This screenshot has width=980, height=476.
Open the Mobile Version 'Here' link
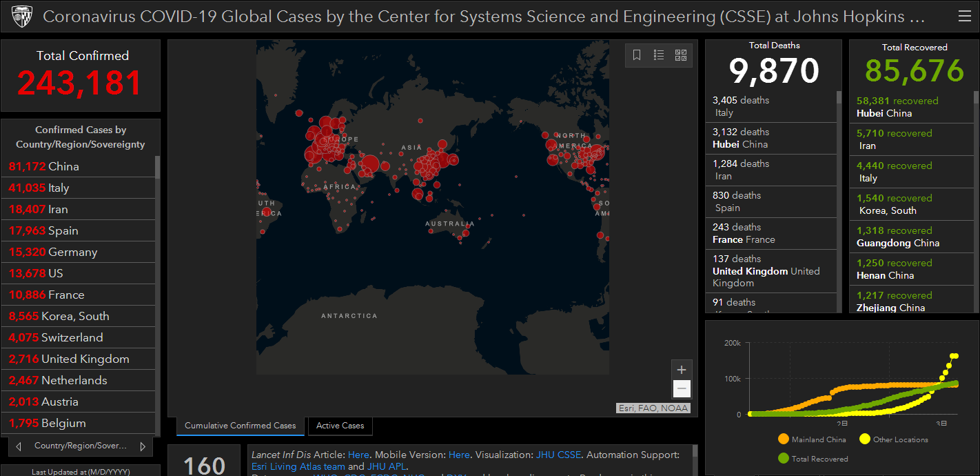(459, 455)
